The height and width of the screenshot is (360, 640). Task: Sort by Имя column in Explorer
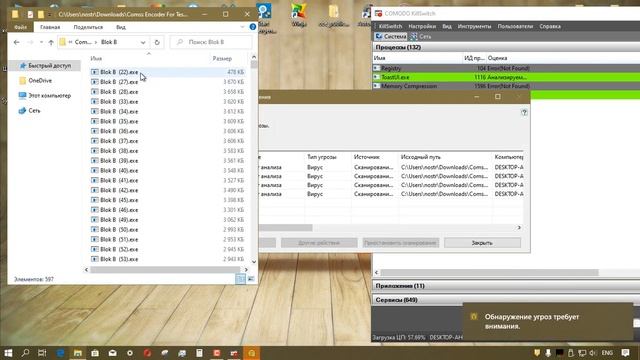click(x=96, y=59)
